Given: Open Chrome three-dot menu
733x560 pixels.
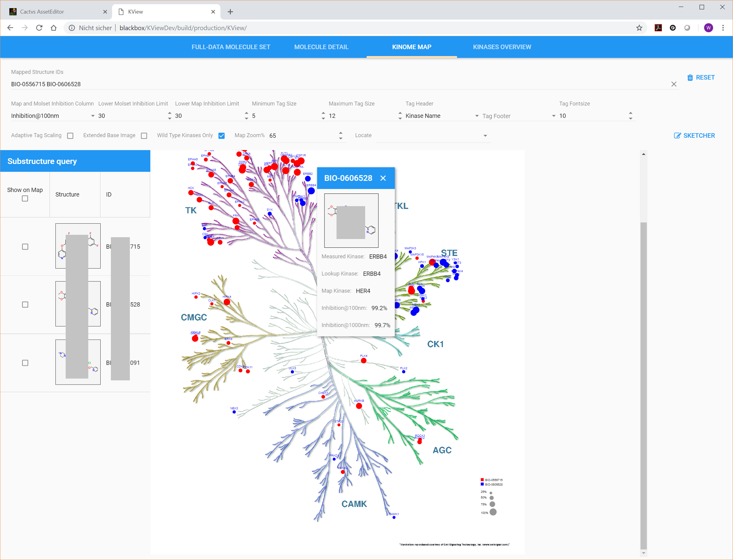Looking at the screenshot, I should (723, 28).
